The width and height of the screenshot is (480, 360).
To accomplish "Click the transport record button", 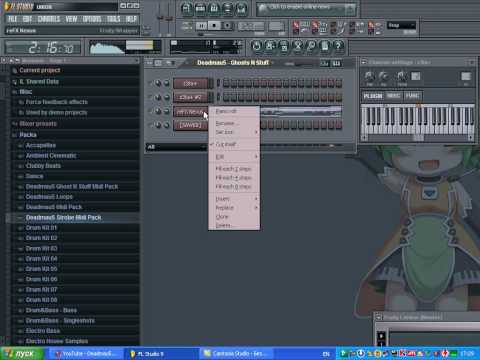I will (227, 26).
